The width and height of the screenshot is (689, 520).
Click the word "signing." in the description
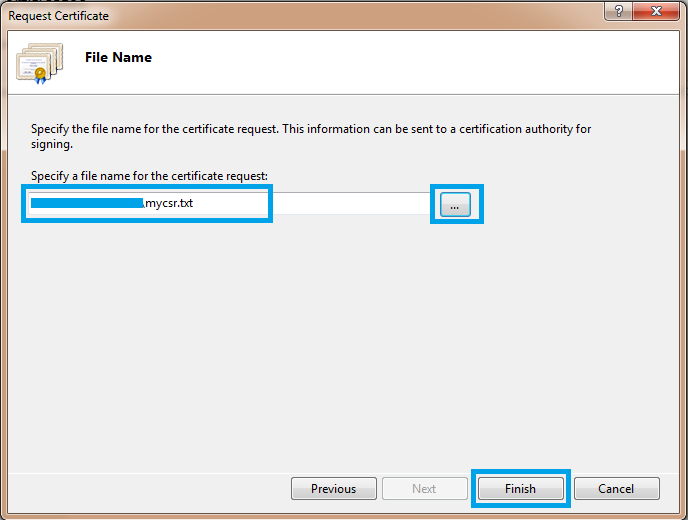pos(52,144)
